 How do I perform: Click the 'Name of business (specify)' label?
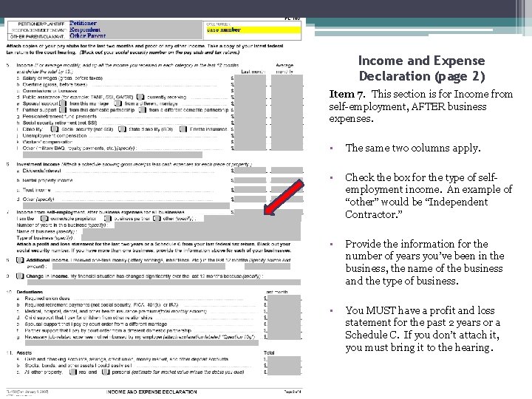(47, 231)
